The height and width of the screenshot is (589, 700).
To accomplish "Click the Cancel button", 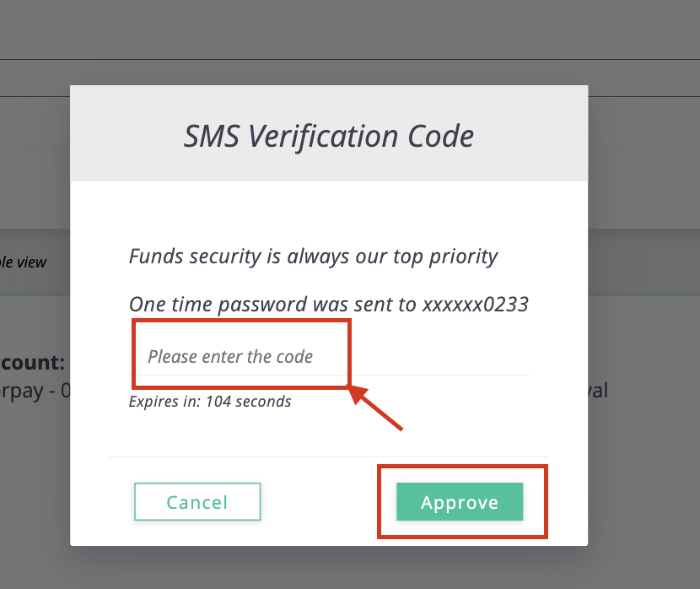I will 197,501.
